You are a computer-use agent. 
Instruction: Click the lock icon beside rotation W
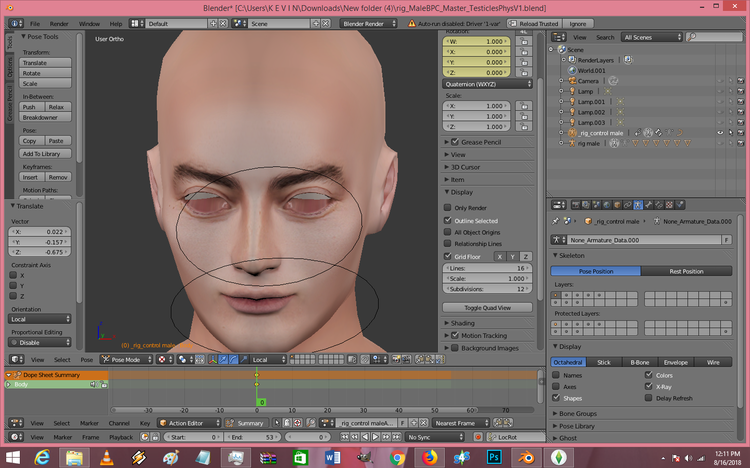coord(524,42)
